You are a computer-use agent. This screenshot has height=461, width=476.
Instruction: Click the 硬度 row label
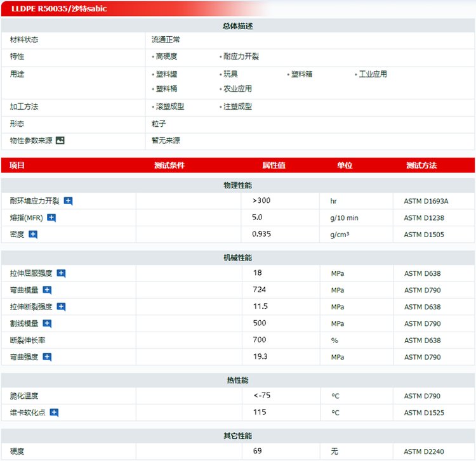coord(17,451)
